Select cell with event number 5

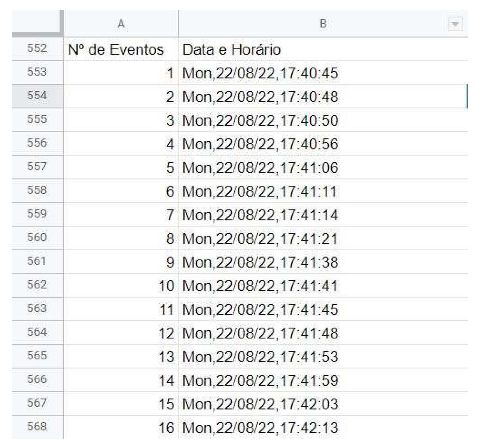[121, 167]
